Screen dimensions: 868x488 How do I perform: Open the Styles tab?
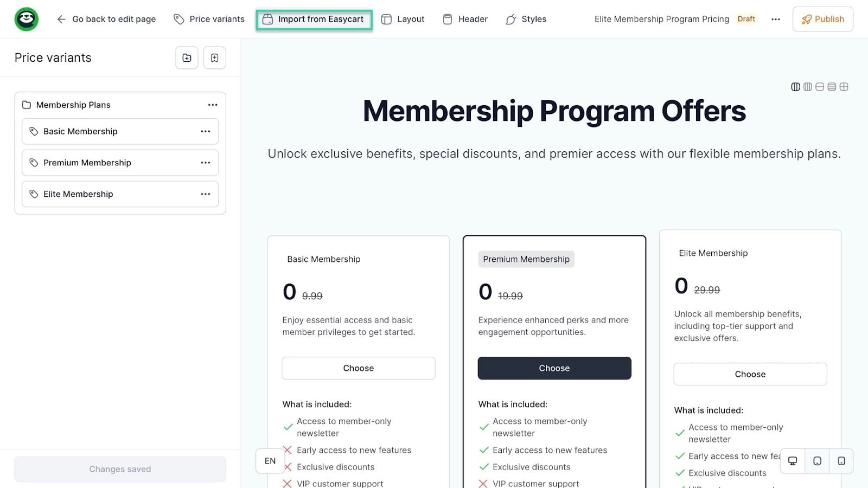click(x=526, y=19)
